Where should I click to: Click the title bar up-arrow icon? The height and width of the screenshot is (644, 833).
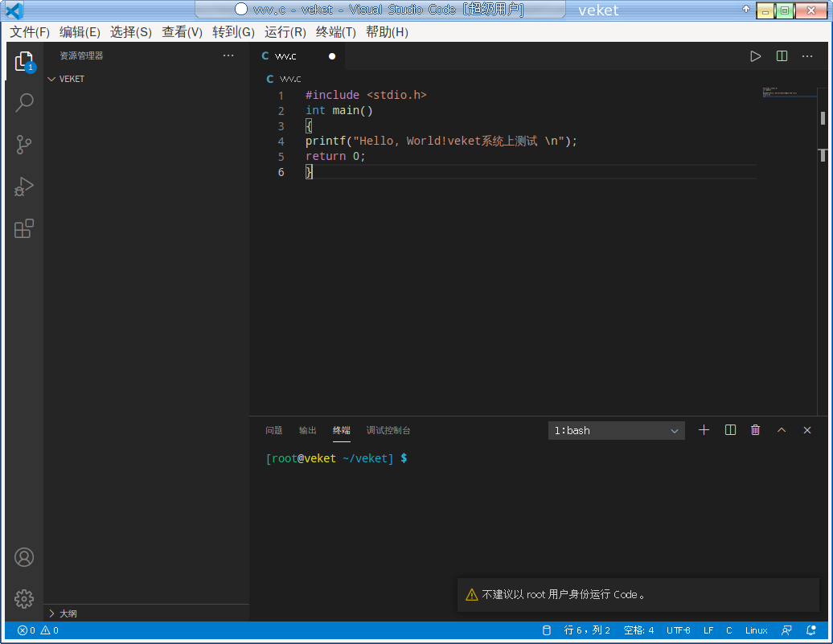[x=746, y=9]
